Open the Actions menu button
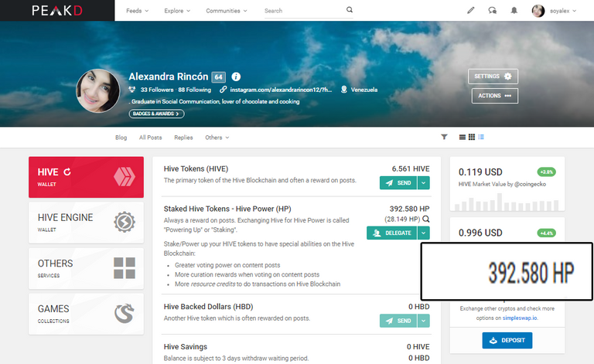The width and height of the screenshot is (594, 364). click(495, 96)
